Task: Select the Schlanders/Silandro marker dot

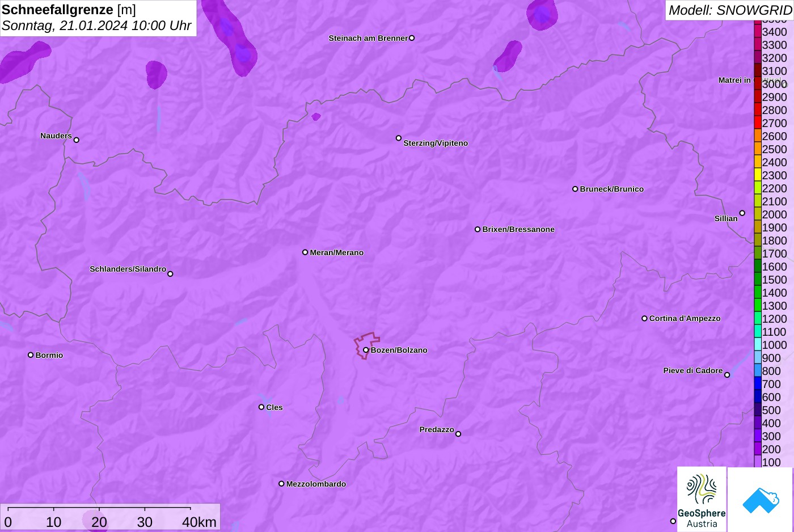Action: tap(170, 274)
